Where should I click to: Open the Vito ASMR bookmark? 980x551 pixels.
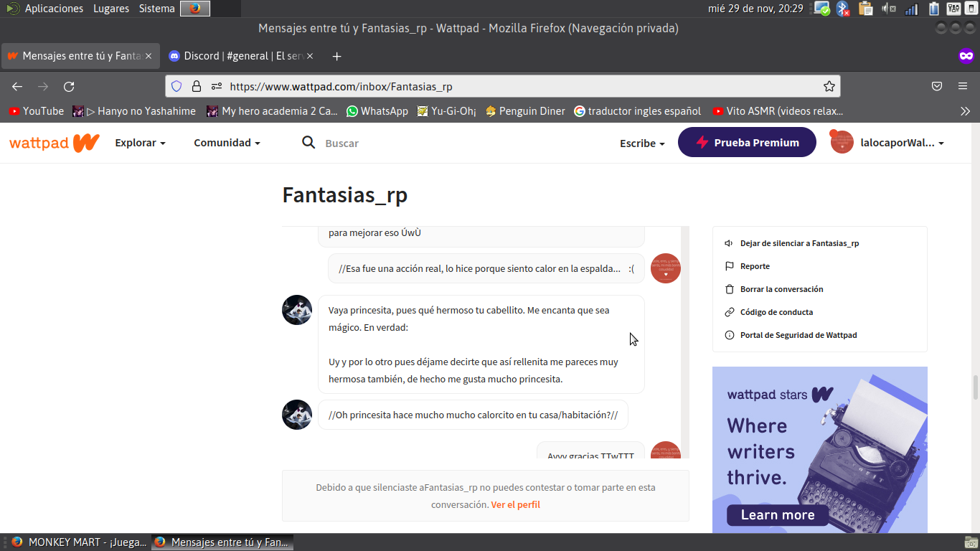(778, 111)
